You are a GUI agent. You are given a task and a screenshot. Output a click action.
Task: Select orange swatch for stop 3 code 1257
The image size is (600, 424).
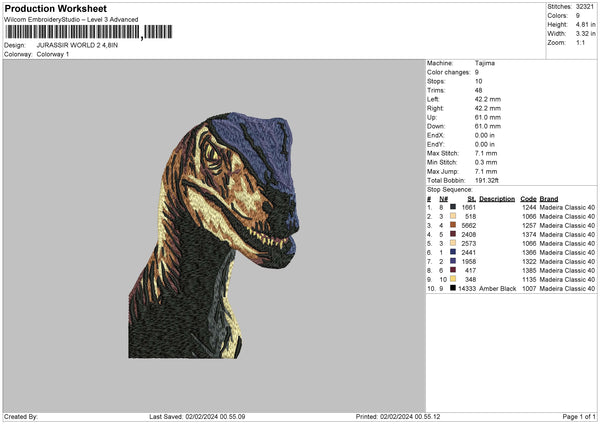click(453, 225)
